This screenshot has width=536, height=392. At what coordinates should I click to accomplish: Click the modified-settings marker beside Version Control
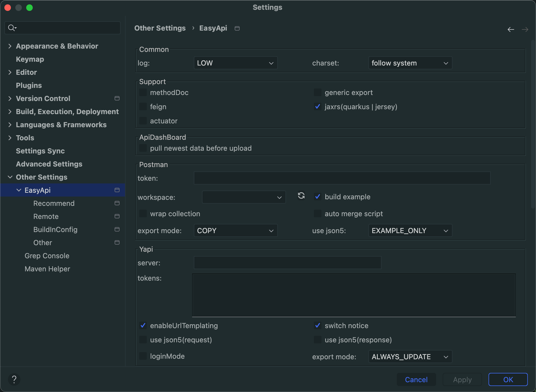click(x=117, y=98)
